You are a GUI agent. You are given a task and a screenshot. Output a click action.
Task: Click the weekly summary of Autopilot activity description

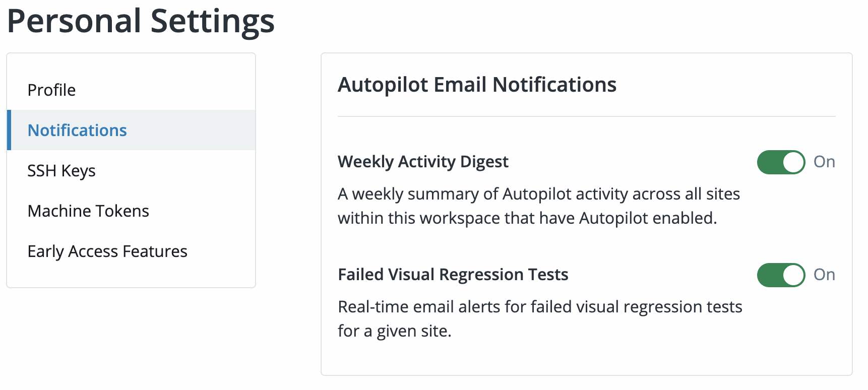tap(538, 206)
